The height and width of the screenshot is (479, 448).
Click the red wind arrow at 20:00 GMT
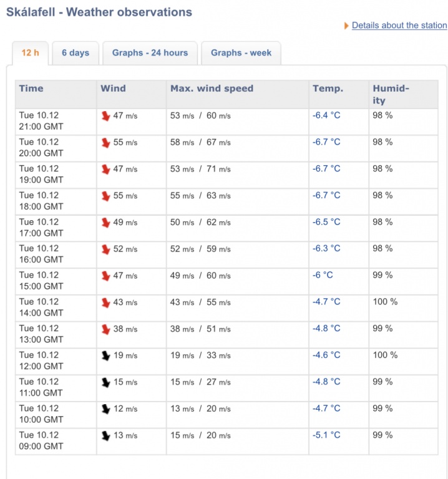(105, 143)
